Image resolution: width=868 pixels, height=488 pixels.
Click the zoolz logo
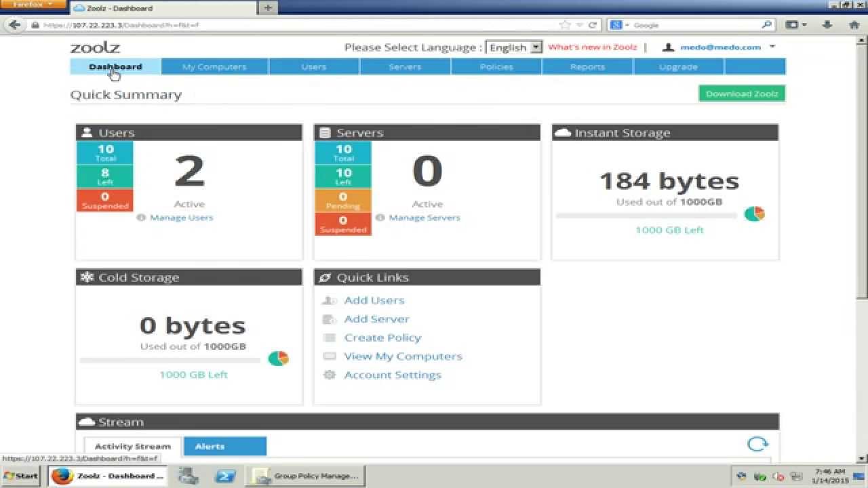[x=96, y=47]
